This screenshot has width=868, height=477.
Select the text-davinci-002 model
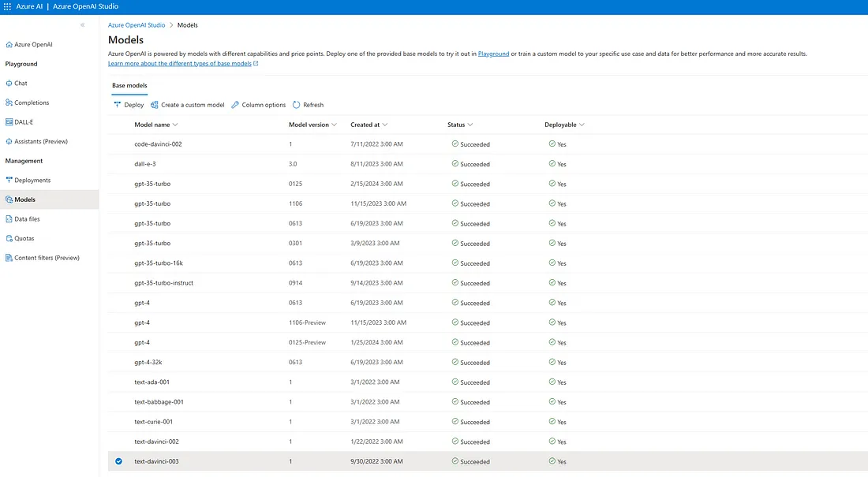point(157,442)
